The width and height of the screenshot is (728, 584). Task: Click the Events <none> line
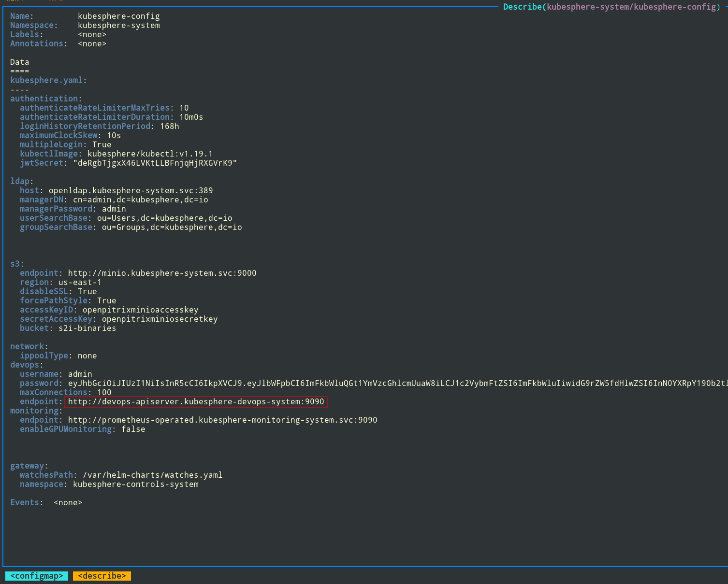click(46, 502)
